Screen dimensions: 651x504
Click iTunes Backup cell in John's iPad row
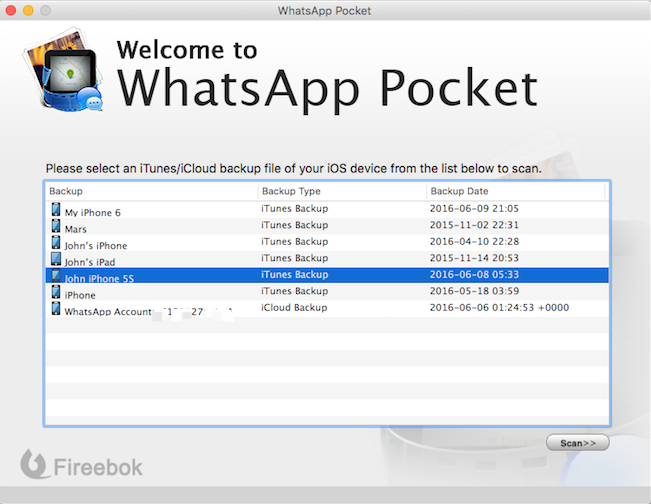294,258
